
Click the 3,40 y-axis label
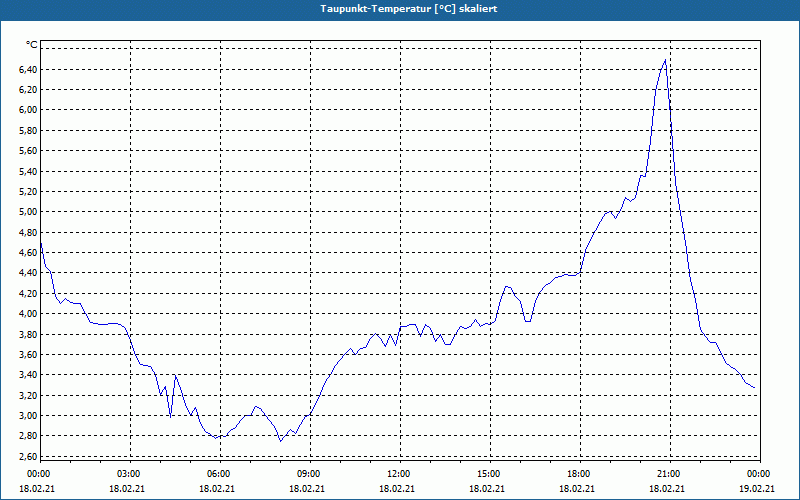click(x=28, y=375)
